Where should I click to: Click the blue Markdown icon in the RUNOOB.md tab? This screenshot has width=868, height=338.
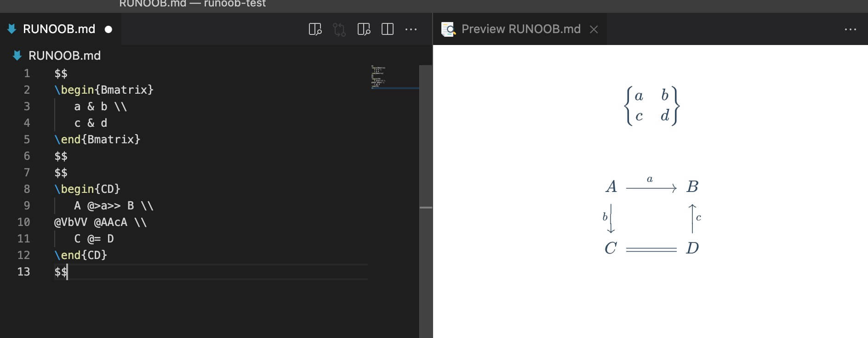[x=12, y=29]
